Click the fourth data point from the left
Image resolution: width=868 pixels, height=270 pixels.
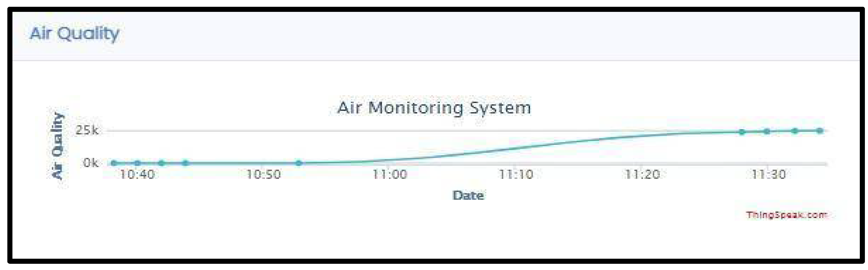(x=185, y=163)
